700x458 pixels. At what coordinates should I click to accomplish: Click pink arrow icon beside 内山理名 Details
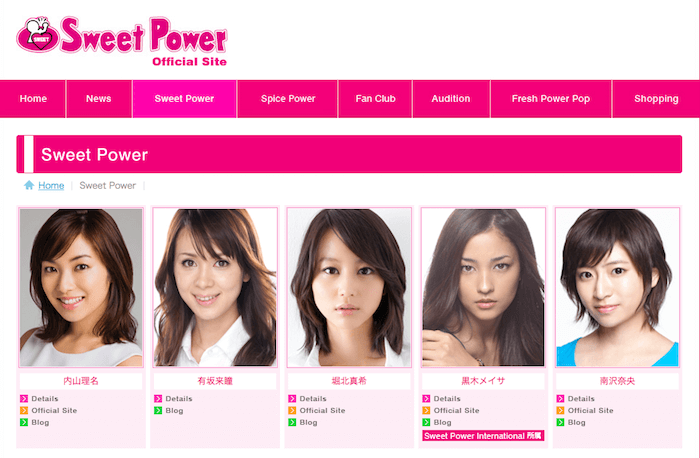tap(24, 399)
